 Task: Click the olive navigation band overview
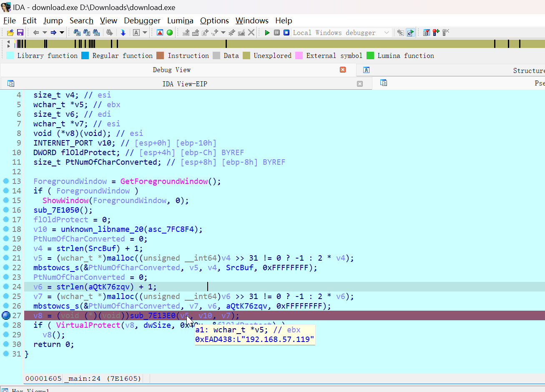tap(279, 44)
